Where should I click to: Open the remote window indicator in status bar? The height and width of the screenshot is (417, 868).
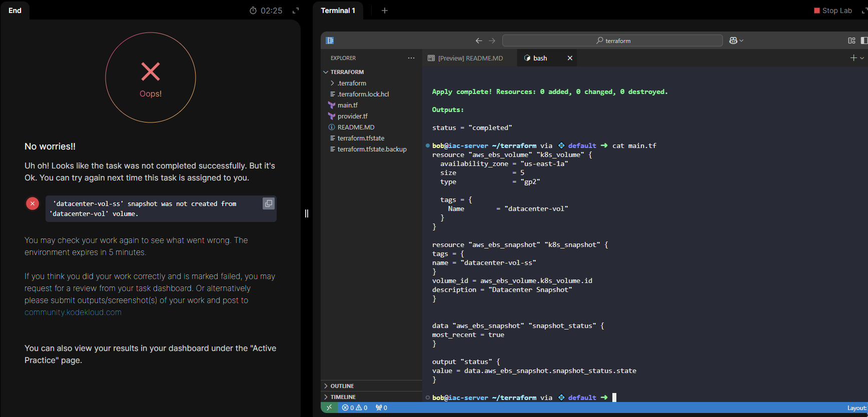pos(329,407)
